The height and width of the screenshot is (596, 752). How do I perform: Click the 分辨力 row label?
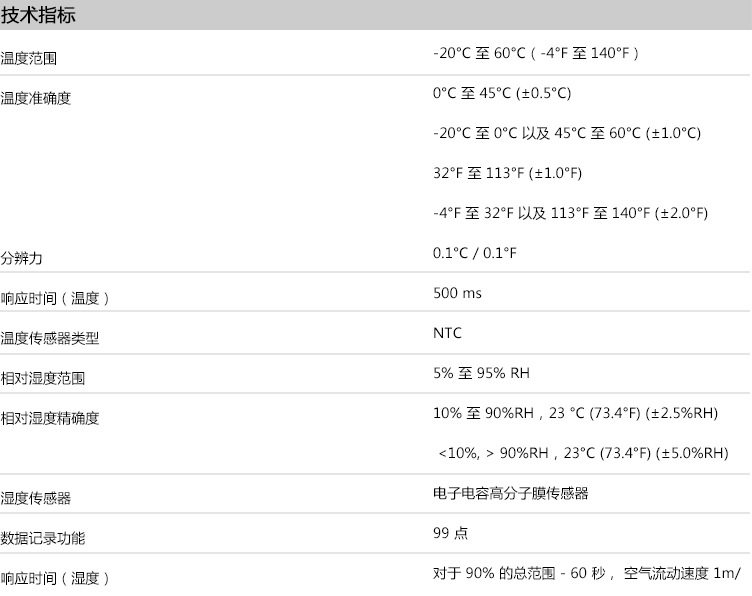click(x=22, y=258)
